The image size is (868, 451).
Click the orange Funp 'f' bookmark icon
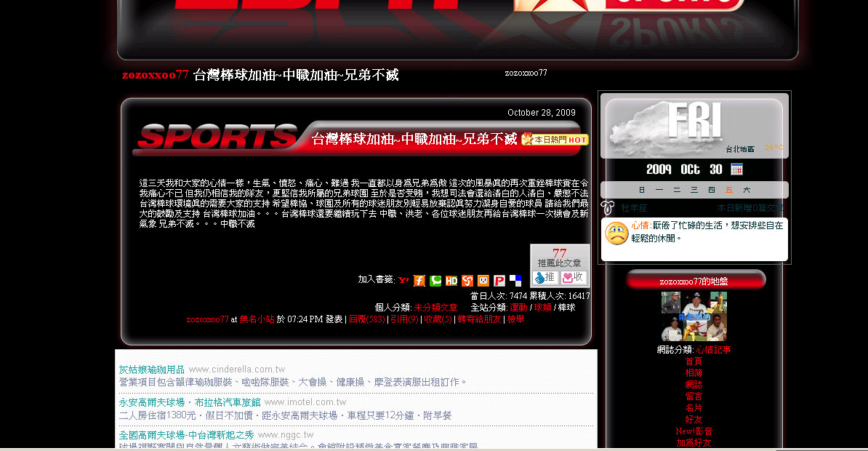click(x=419, y=281)
